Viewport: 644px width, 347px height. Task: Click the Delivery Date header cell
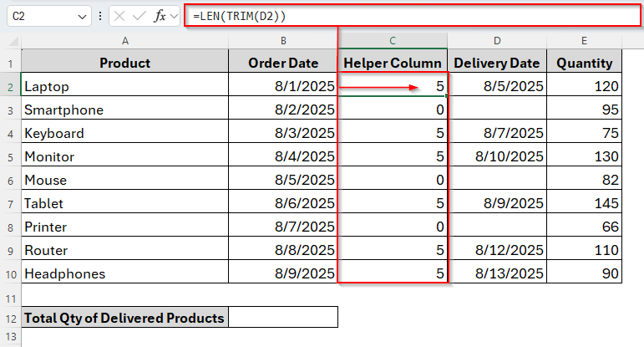pos(497,63)
